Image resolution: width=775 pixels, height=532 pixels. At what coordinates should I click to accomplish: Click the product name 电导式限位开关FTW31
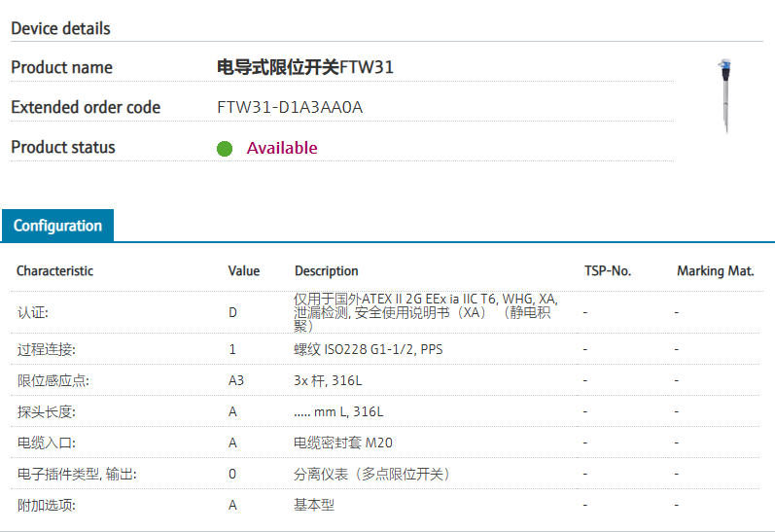[305, 67]
